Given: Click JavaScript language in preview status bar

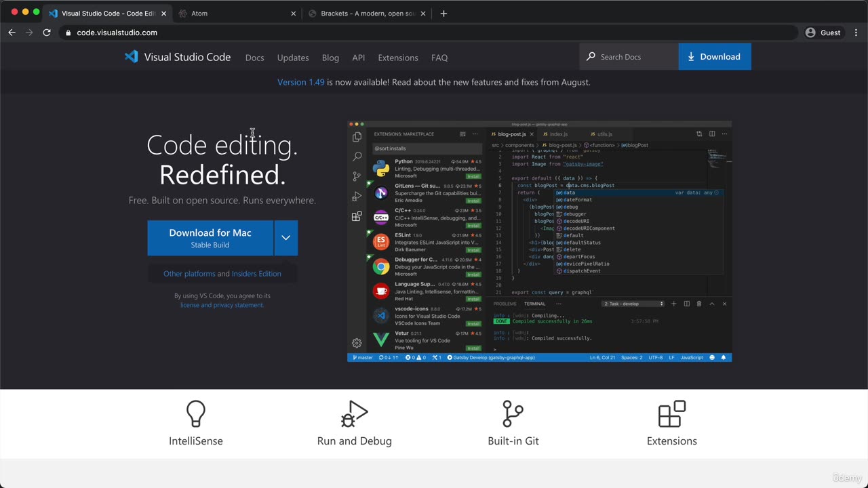Looking at the screenshot, I should pyautogui.click(x=692, y=357).
